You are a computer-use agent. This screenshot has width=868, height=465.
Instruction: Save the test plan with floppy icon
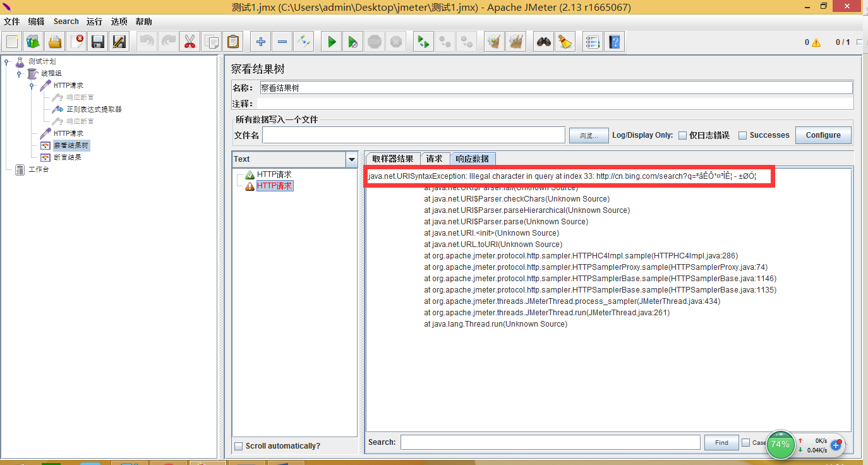click(98, 42)
